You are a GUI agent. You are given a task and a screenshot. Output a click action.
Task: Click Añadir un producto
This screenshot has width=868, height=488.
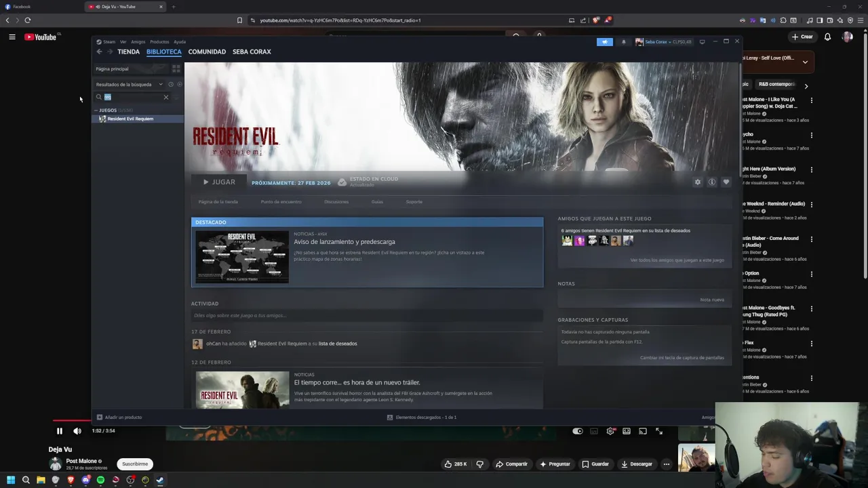(x=119, y=418)
